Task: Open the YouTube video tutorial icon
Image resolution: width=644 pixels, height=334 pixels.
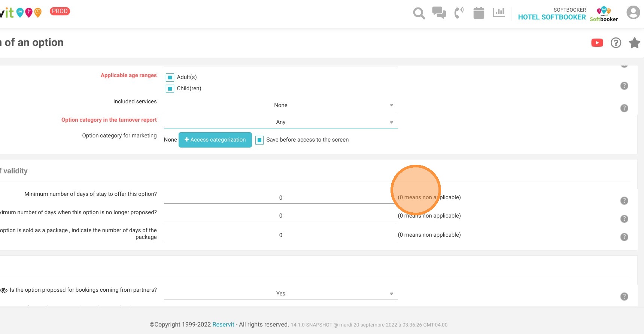Action: [597, 43]
